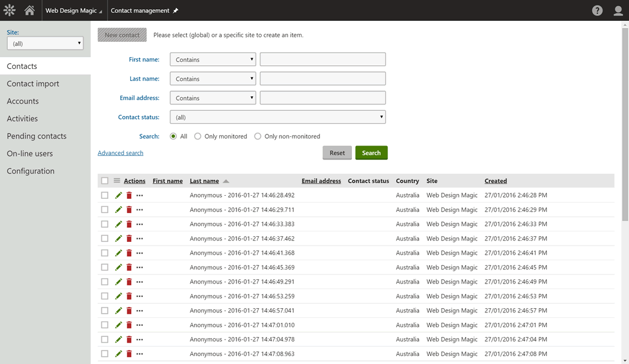Check the select-all checkbox in table header
The height and width of the screenshot is (364, 629).
pyautogui.click(x=104, y=180)
